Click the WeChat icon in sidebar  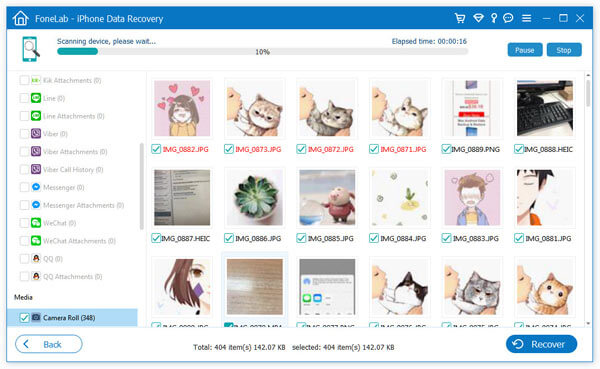coord(36,223)
